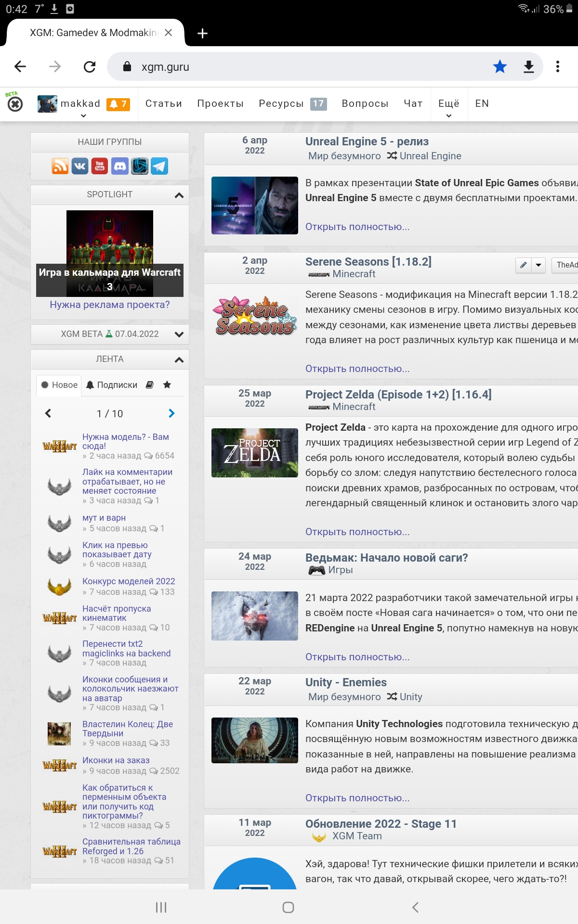This screenshot has height=924, width=578.
Task: Open a new browser tab
Action: pyautogui.click(x=203, y=33)
